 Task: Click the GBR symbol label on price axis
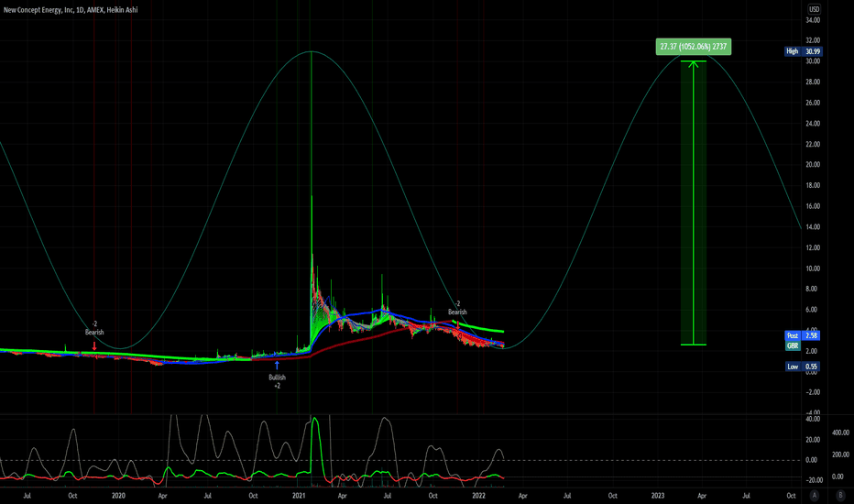coord(793,346)
